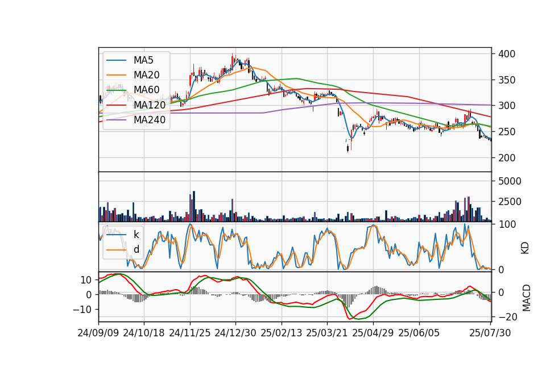Click the 2500 volume axis label
This screenshot has width=546, height=392.
tap(510, 202)
